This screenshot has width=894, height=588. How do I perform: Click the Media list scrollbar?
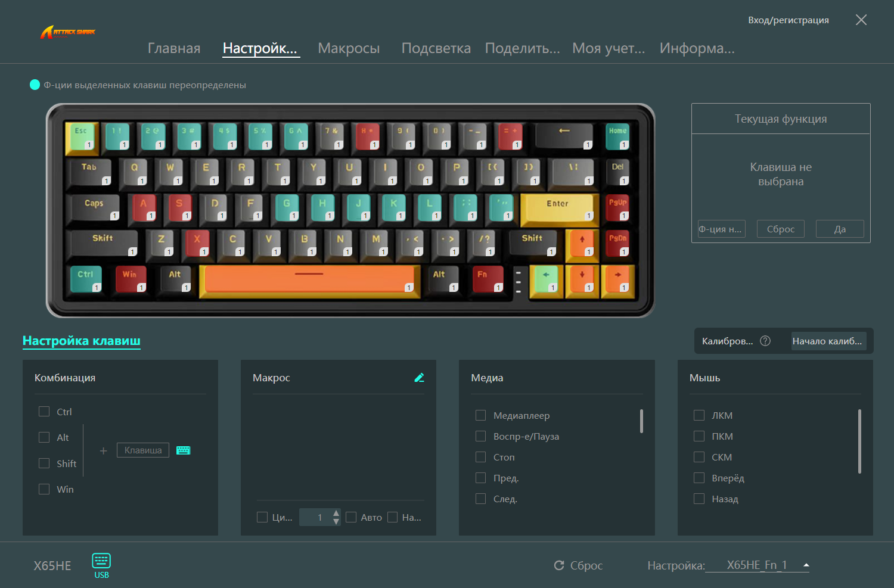[641, 421]
